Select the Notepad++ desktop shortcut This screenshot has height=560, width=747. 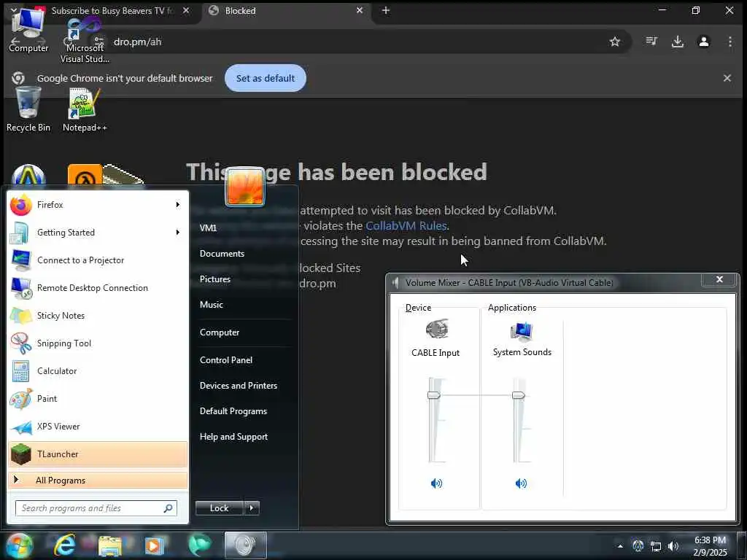[x=85, y=109]
